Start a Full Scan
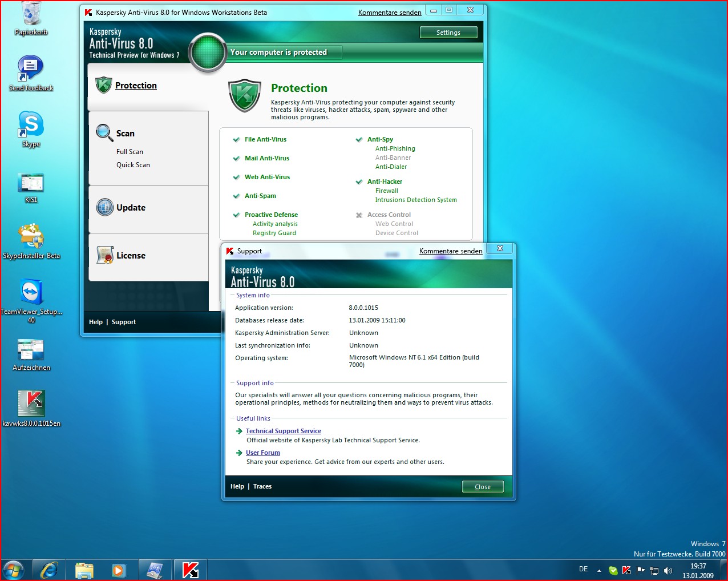 coord(130,152)
